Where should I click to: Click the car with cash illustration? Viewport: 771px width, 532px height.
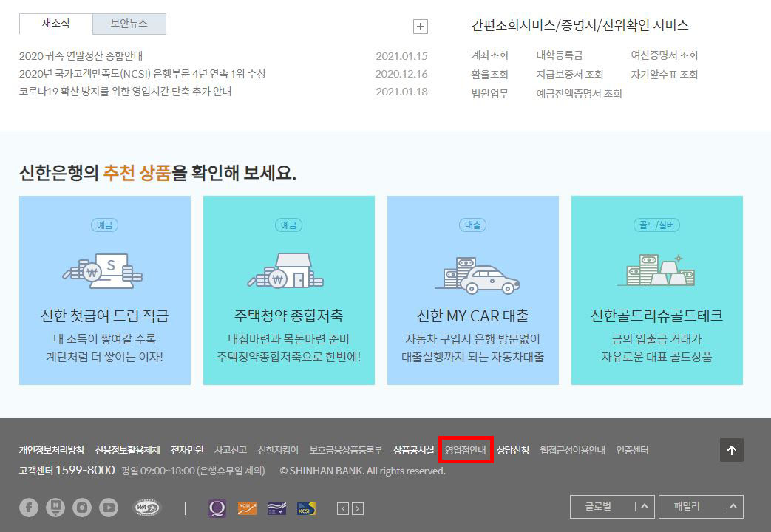point(477,276)
